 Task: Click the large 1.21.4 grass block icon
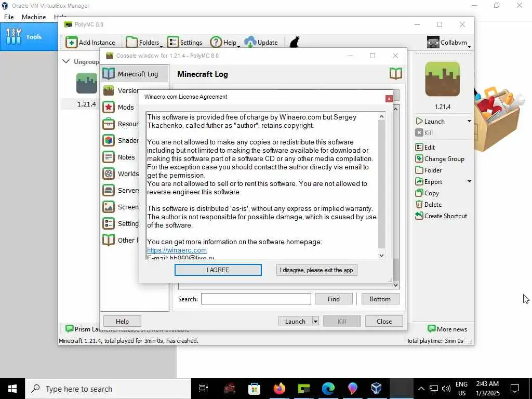coord(443,79)
